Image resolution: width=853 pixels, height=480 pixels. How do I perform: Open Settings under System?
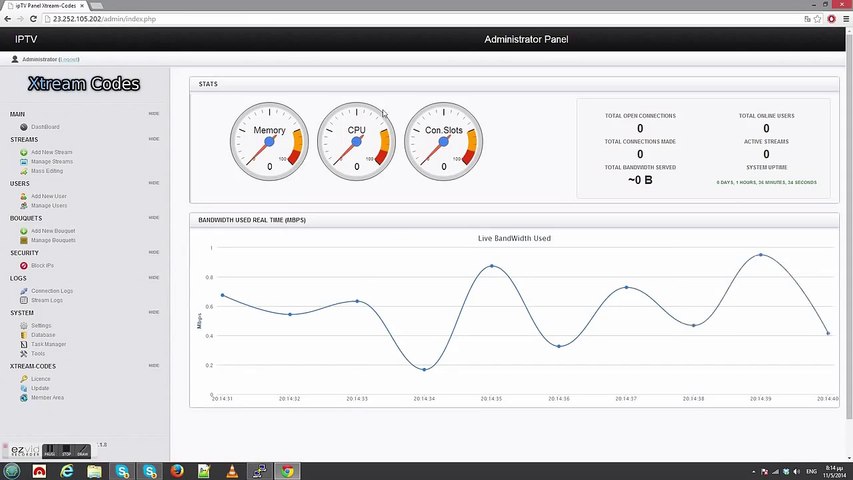[41, 325]
